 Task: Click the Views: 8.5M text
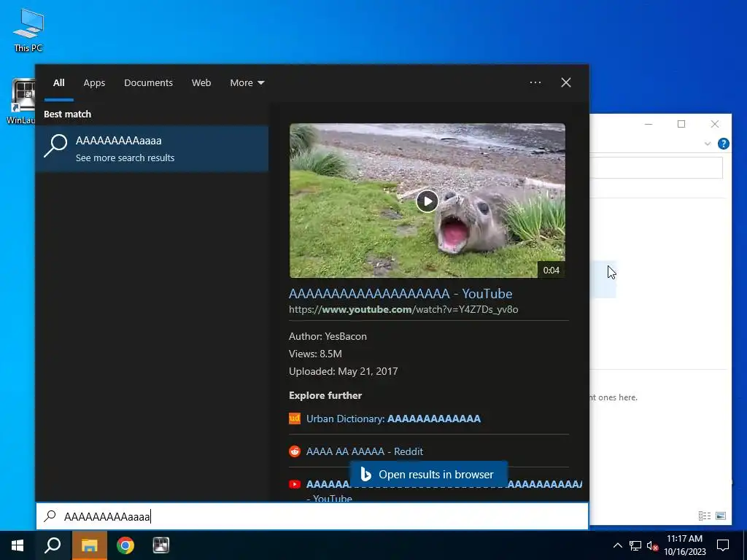coord(315,354)
